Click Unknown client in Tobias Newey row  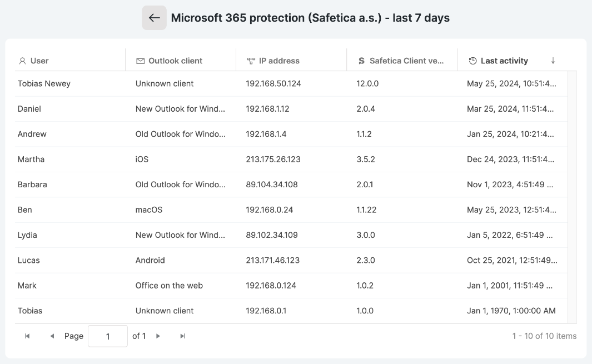pyautogui.click(x=165, y=83)
